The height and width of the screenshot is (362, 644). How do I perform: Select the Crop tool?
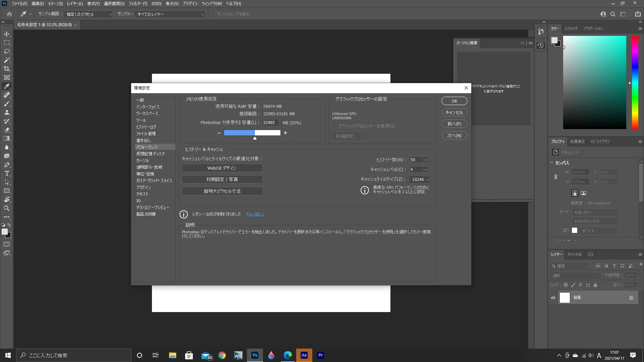(x=7, y=69)
